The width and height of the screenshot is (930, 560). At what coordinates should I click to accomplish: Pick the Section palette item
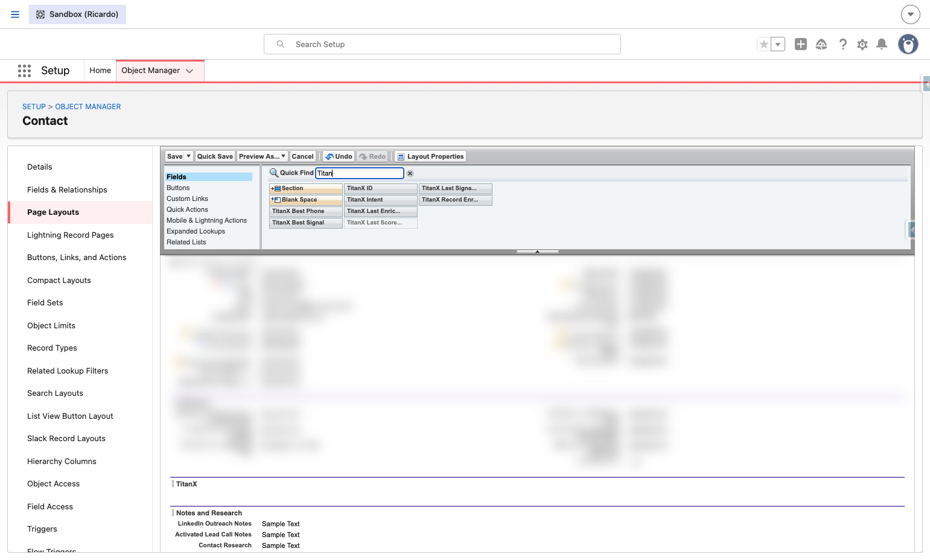306,188
